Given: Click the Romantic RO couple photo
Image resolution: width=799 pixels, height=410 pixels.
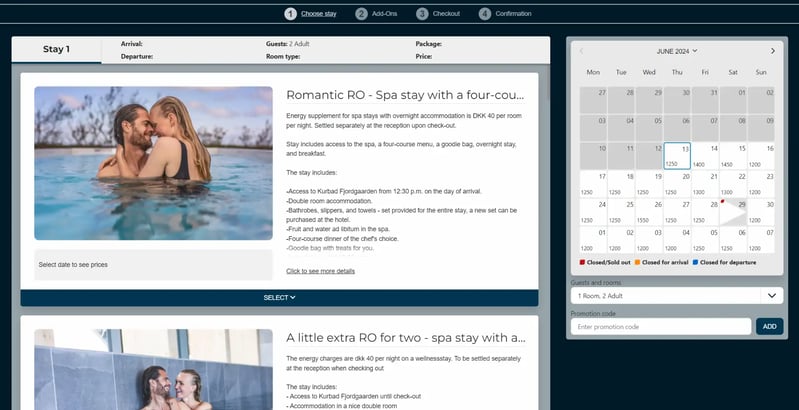Looking at the screenshot, I should pos(153,163).
